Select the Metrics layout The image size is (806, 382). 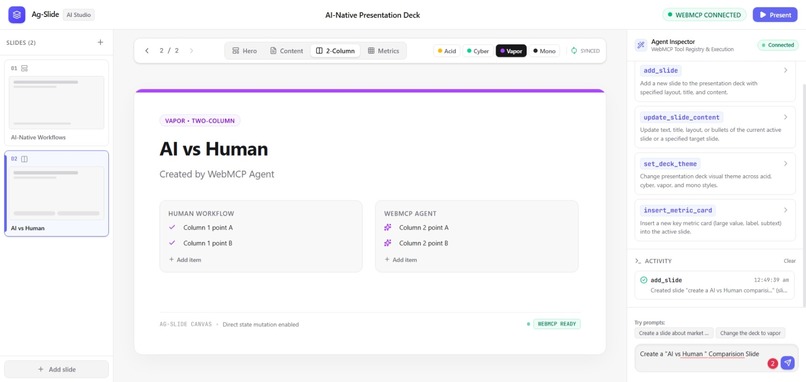383,51
